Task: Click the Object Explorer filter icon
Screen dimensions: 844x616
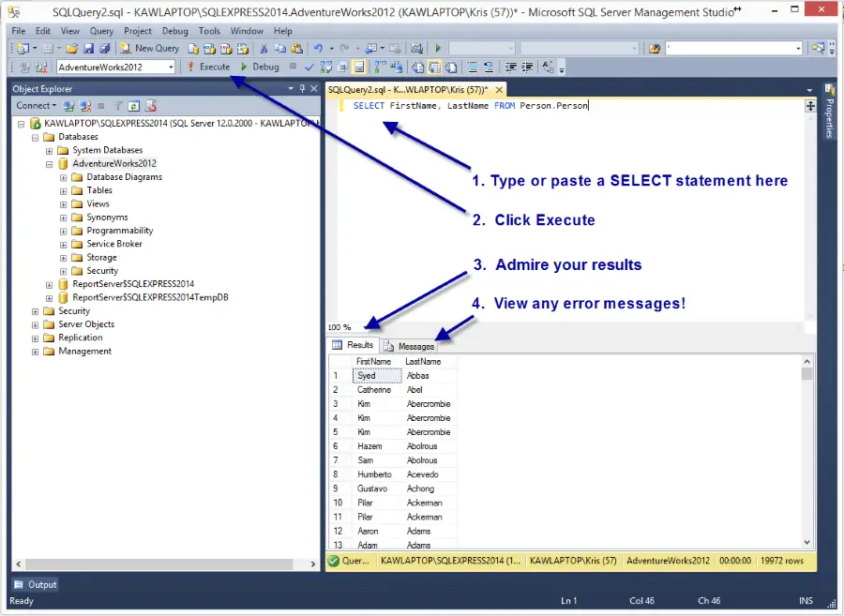Action: 118,106
